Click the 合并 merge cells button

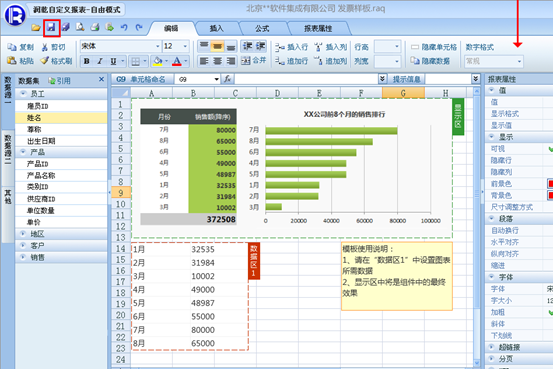[254, 61]
